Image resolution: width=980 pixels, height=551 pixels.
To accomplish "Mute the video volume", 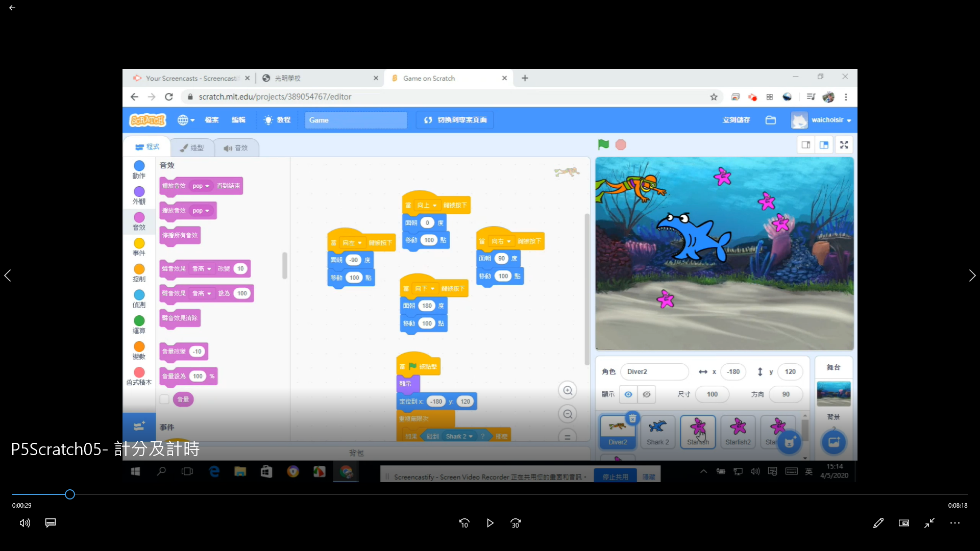I will 24,523.
